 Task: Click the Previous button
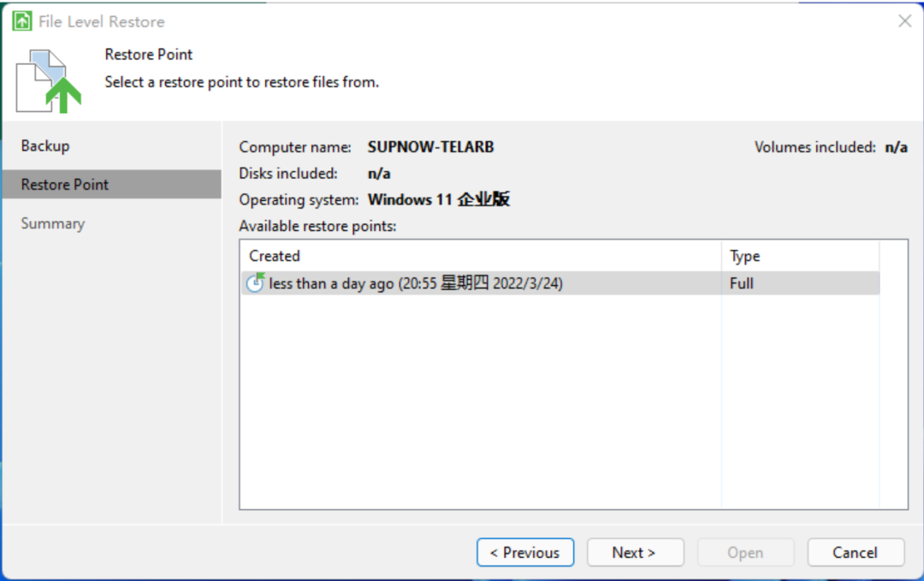pos(525,552)
